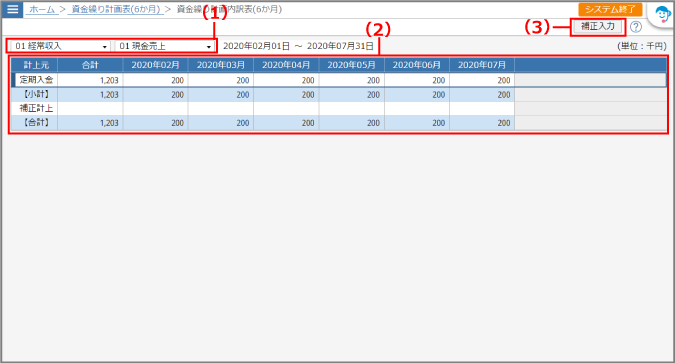Click the 2020年07月 column header

pos(482,65)
